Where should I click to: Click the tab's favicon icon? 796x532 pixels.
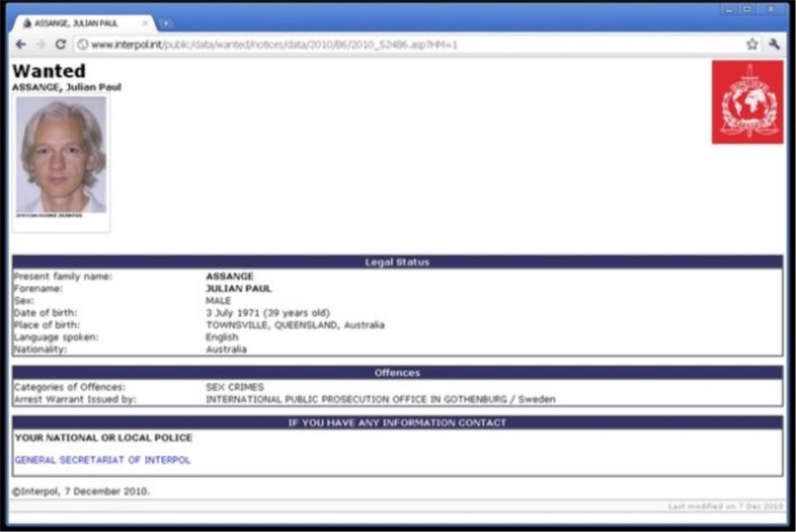[27, 24]
